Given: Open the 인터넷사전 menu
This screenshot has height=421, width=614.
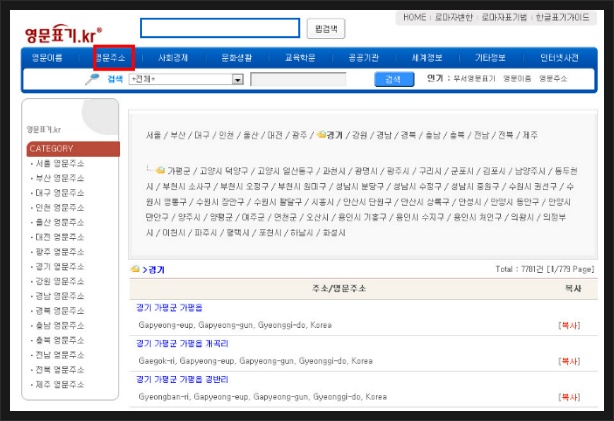Looking at the screenshot, I should click(x=560, y=58).
